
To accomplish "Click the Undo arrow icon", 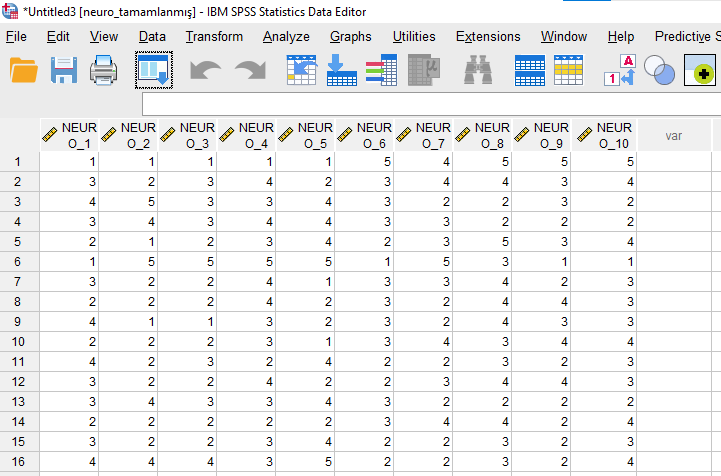I will 205,70.
